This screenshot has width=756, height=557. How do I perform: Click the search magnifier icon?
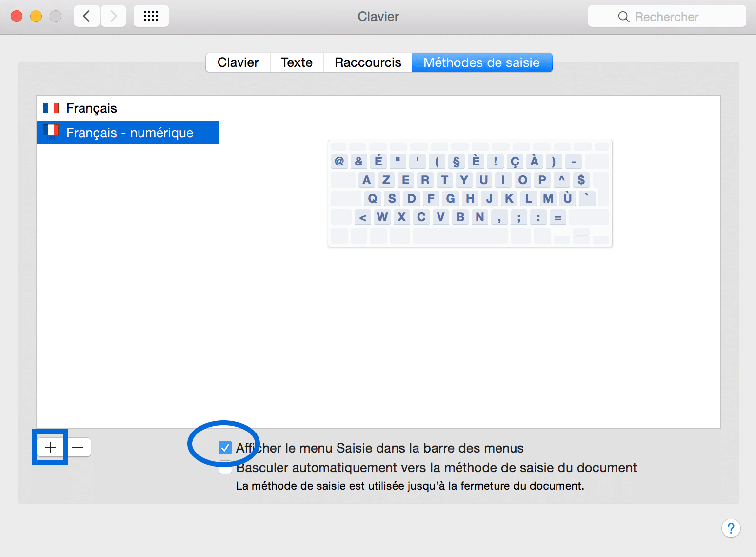point(623,17)
